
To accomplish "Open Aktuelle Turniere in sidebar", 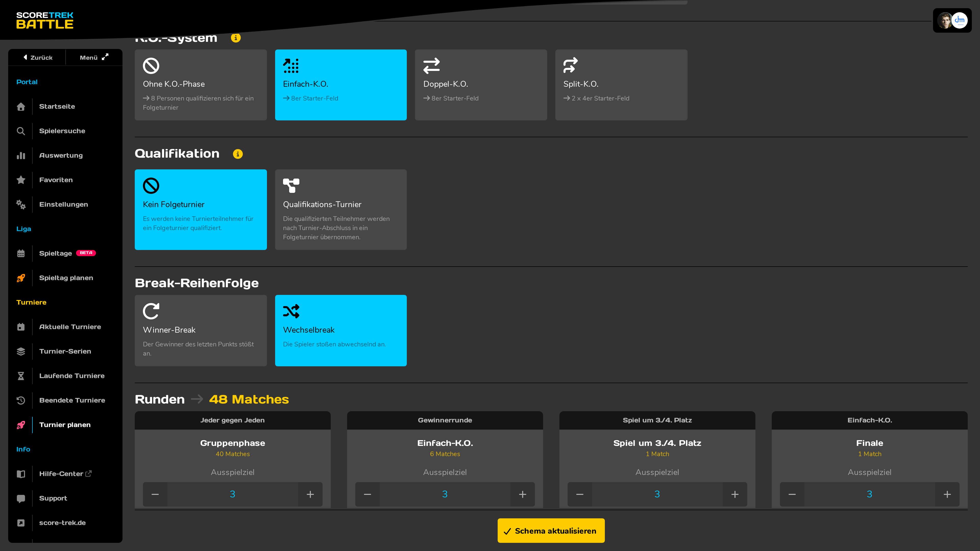I will [x=70, y=327].
